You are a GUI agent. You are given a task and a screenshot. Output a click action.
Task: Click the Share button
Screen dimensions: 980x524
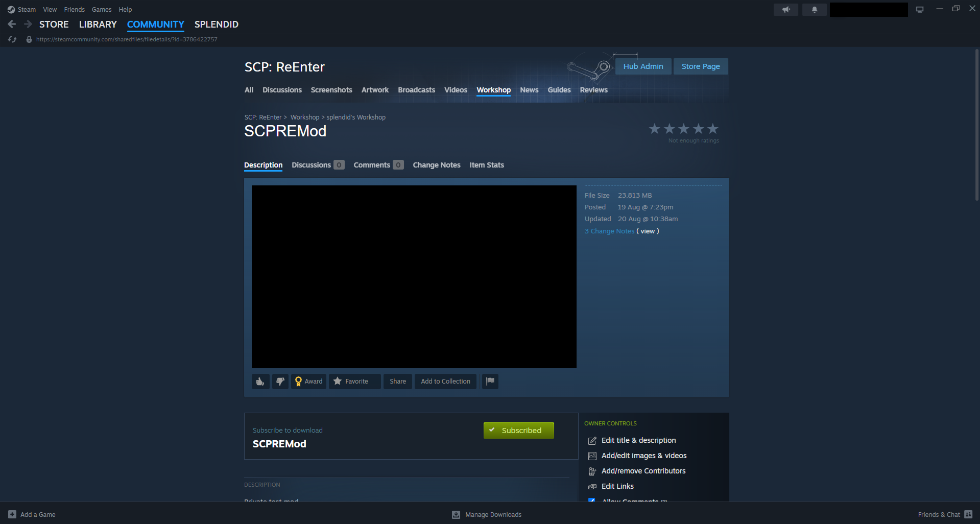(x=398, y=382)
